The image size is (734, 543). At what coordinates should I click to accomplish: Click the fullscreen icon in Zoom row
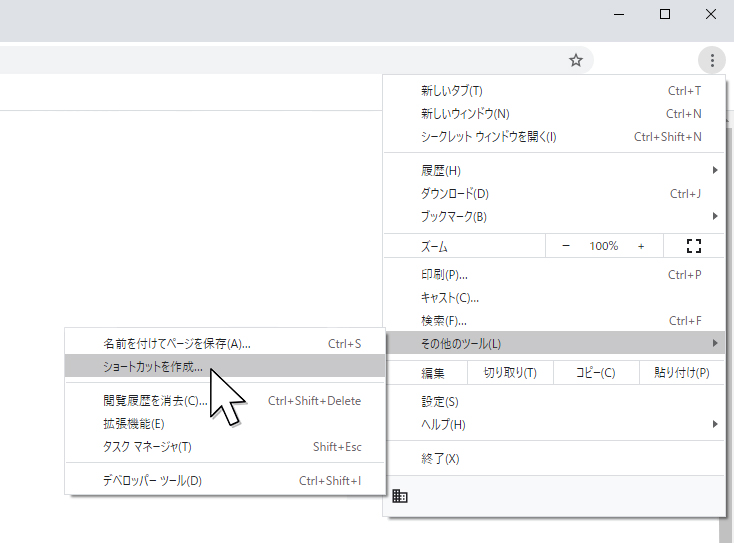point(695,246)
